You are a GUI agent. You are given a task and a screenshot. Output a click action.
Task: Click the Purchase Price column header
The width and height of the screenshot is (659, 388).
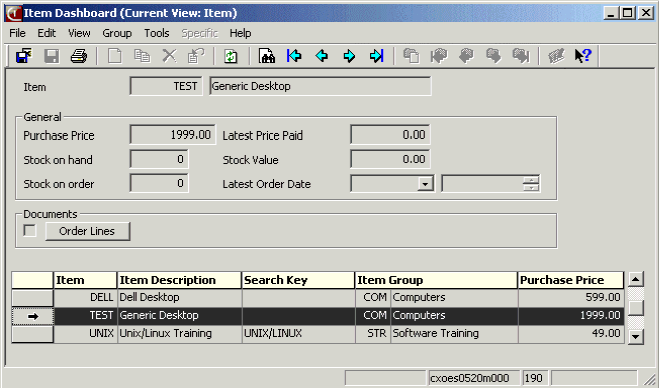pyautogui.click(x=571, y=280)
